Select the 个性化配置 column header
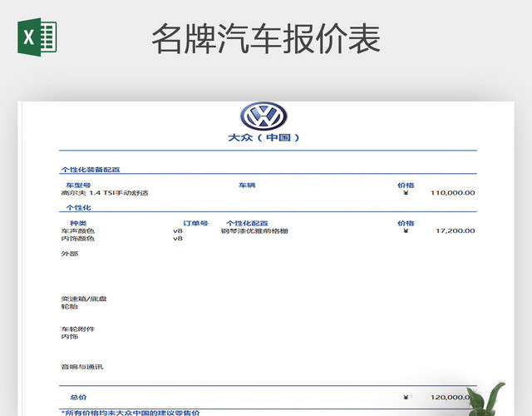The width and height of the screenshot is (532, 416). (x=247, y=223)
